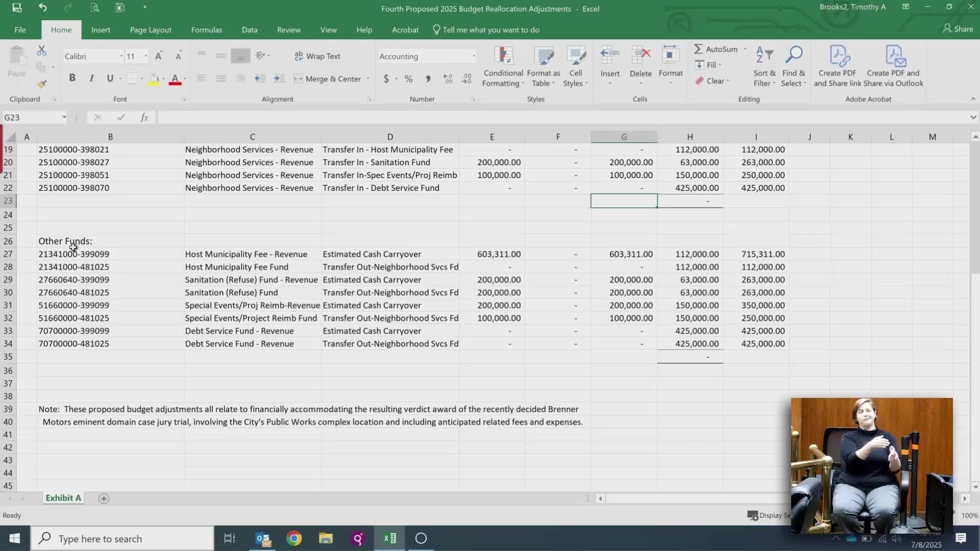Open the Accounting number format dropdown
Viewport: 980px width, 551px height.
(x=474, y=56)
